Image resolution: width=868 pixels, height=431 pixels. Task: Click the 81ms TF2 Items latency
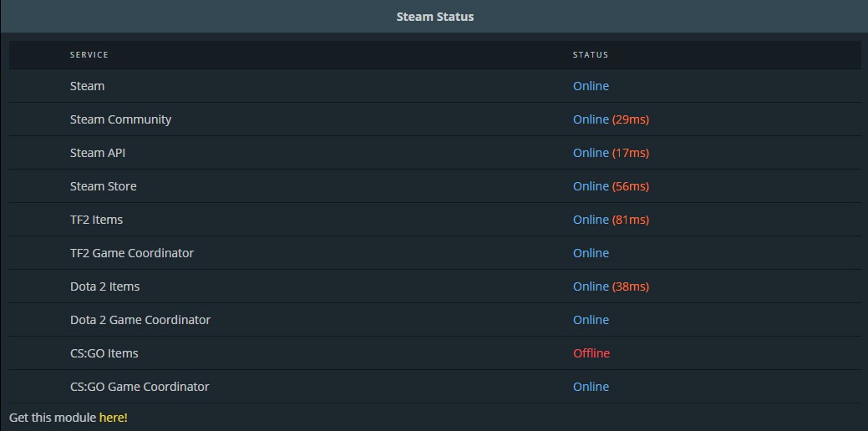click(x=631, y=220)
